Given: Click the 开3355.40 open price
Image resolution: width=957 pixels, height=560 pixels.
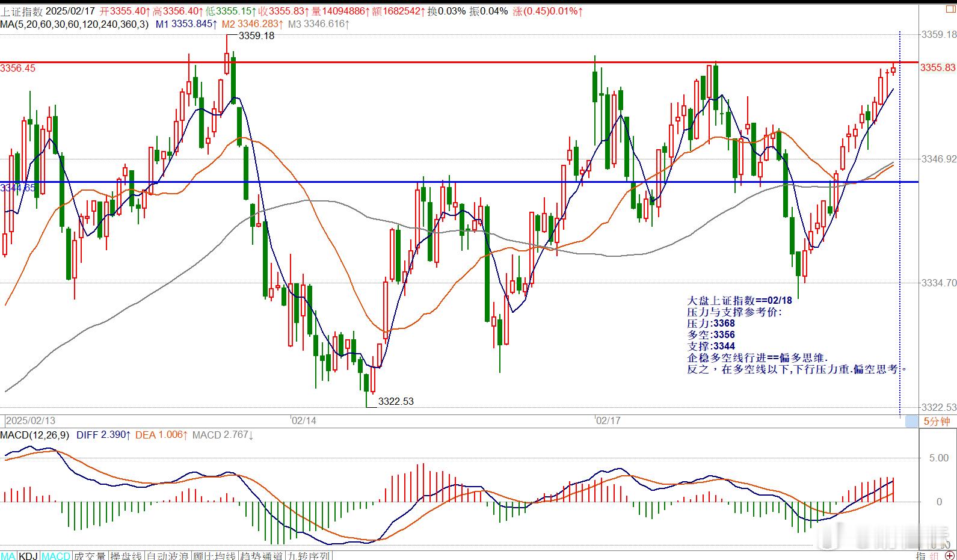Looking at the screenshot, I should pyautogui.click(x=125, y=11).
